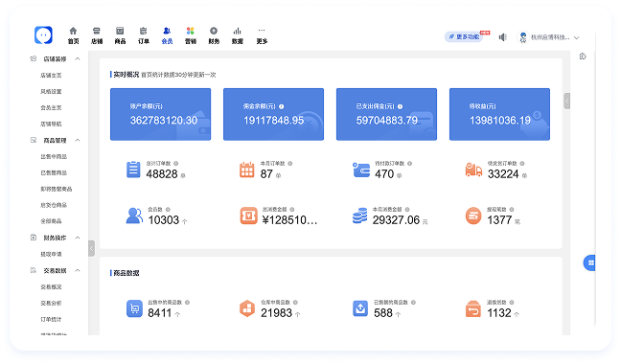Viewport: 621px width, 364px height.
Task: Click the 交易数据 section icon
Action: tap(34, 271)
